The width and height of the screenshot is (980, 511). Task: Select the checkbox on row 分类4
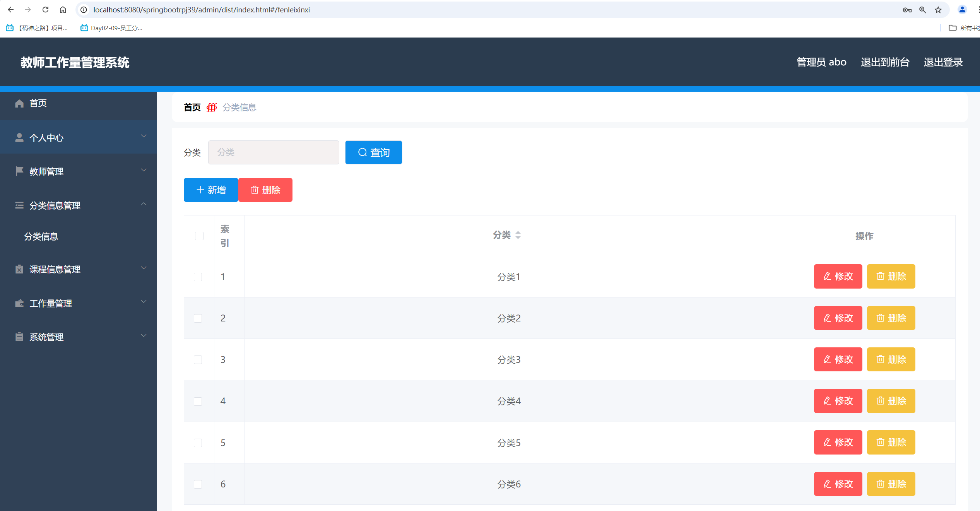coord(198,401)
